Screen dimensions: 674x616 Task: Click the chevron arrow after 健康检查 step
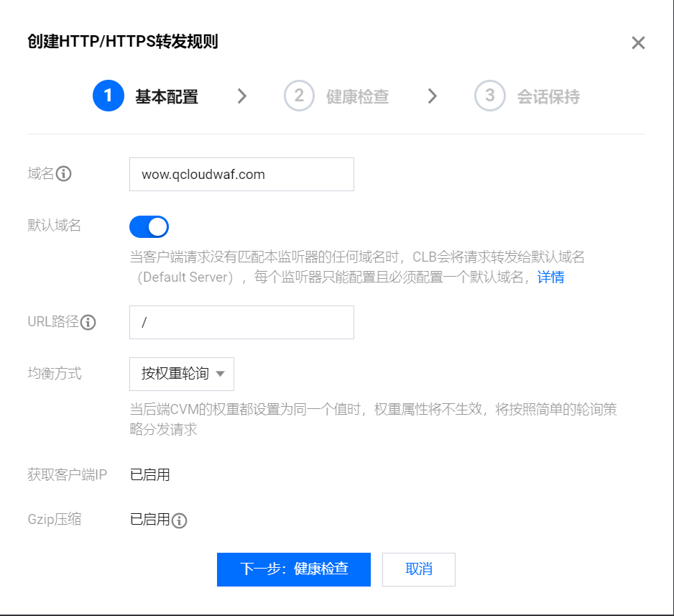click(433, 96)
